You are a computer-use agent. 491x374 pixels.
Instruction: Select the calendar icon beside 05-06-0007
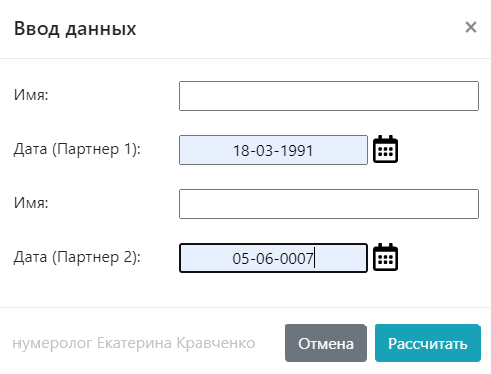385,257
